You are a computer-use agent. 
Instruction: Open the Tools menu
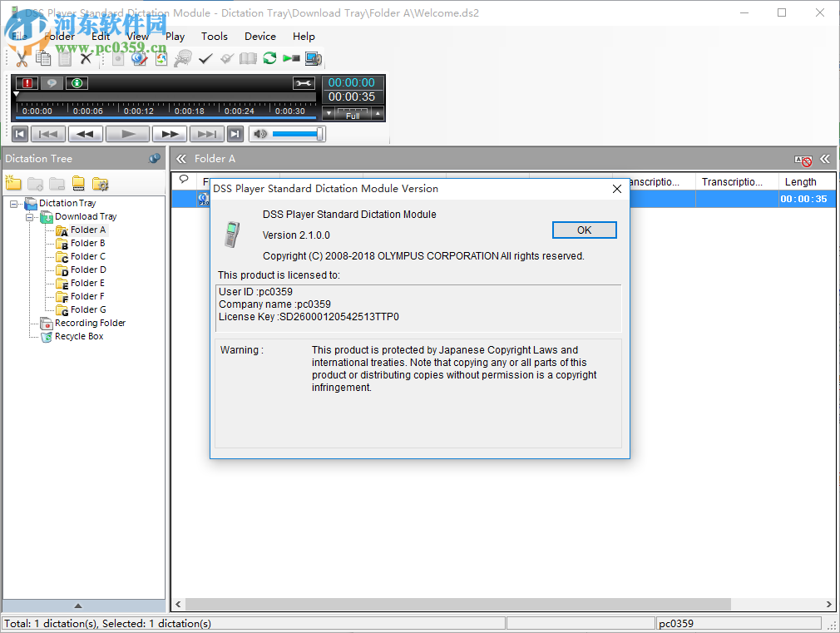pos(215,36)
